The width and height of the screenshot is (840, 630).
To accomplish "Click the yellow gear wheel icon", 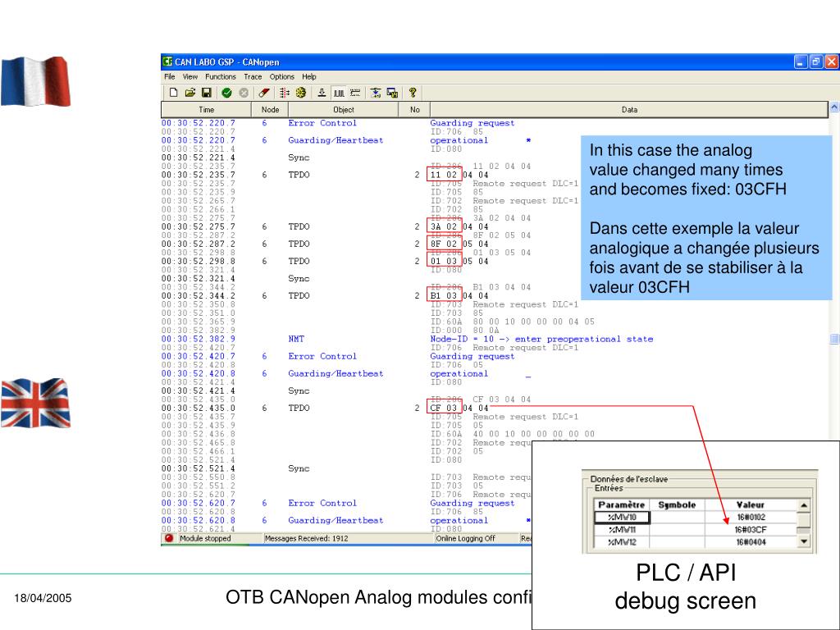I will [301, 93].
